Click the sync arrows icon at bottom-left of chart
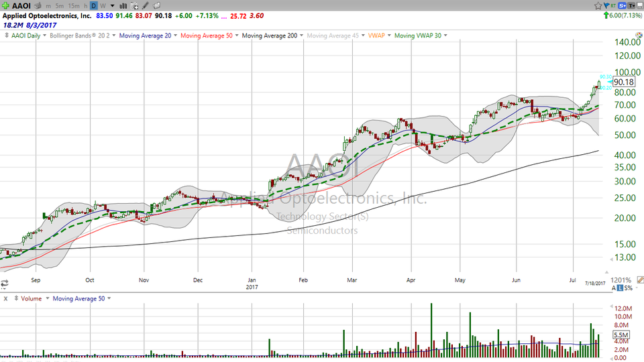This screenshot has width=644, height=362. point(5,283)
